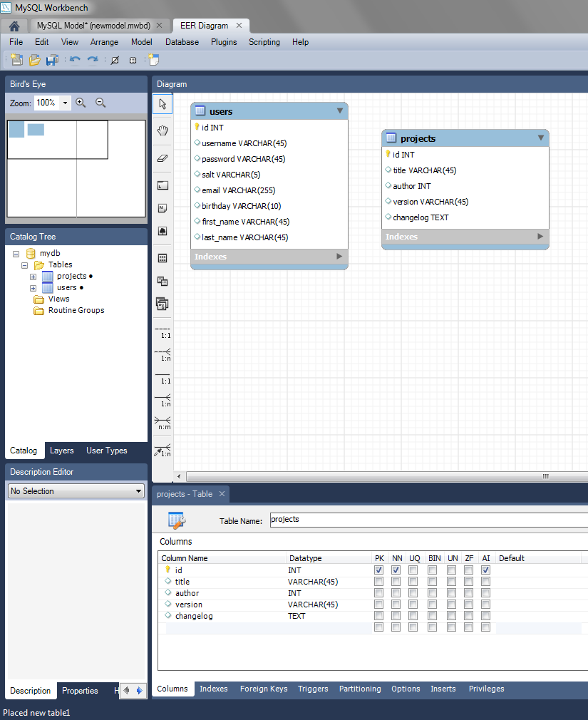Select the routine group tool
The image size is (588, 720).
163,304
